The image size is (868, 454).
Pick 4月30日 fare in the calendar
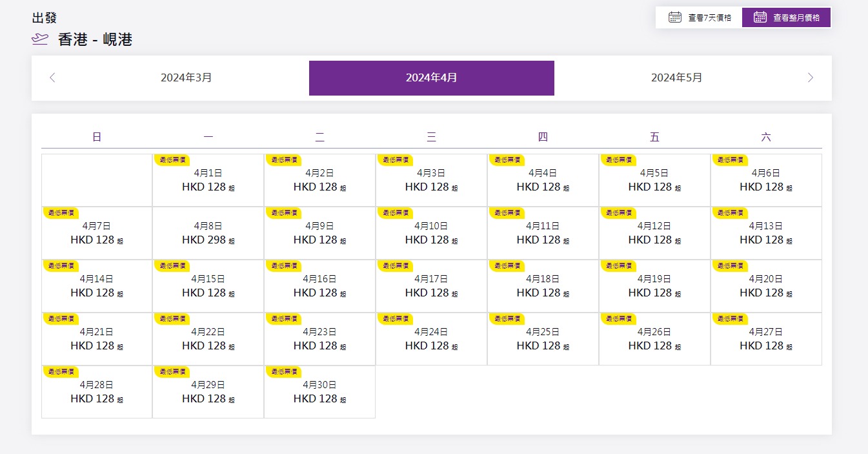[x=319, y=393]
